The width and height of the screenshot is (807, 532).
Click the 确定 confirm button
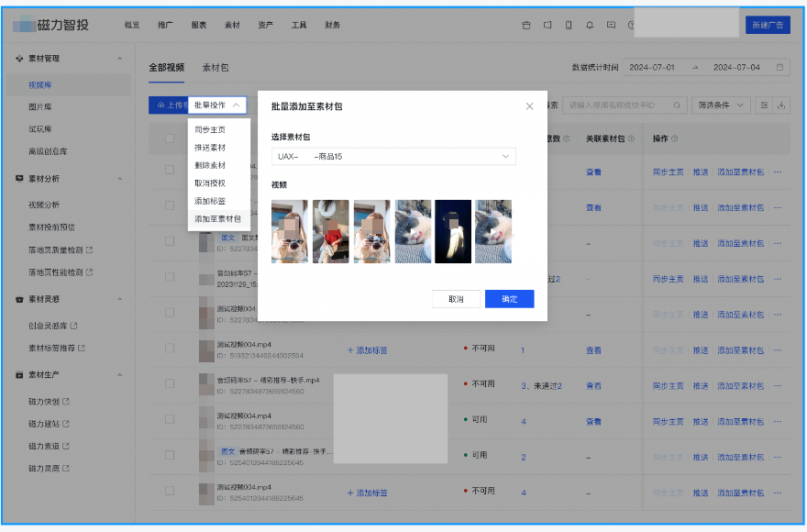point(509,299)
